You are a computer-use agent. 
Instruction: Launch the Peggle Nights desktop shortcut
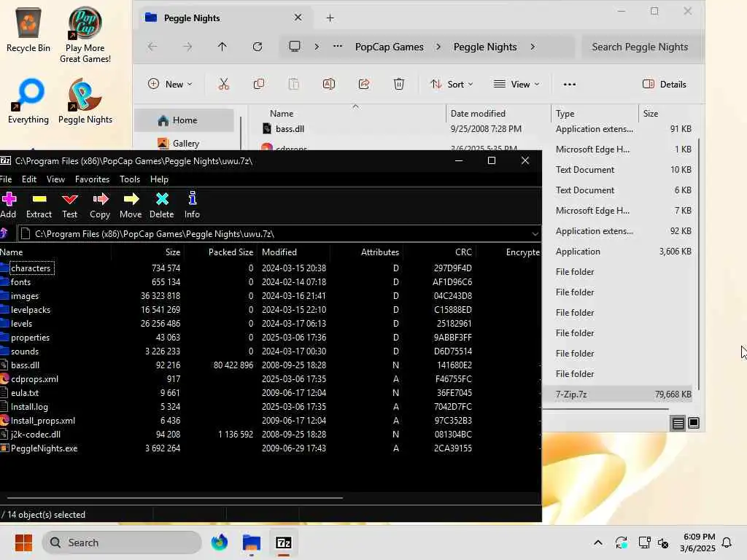click(x=85, y=101)
